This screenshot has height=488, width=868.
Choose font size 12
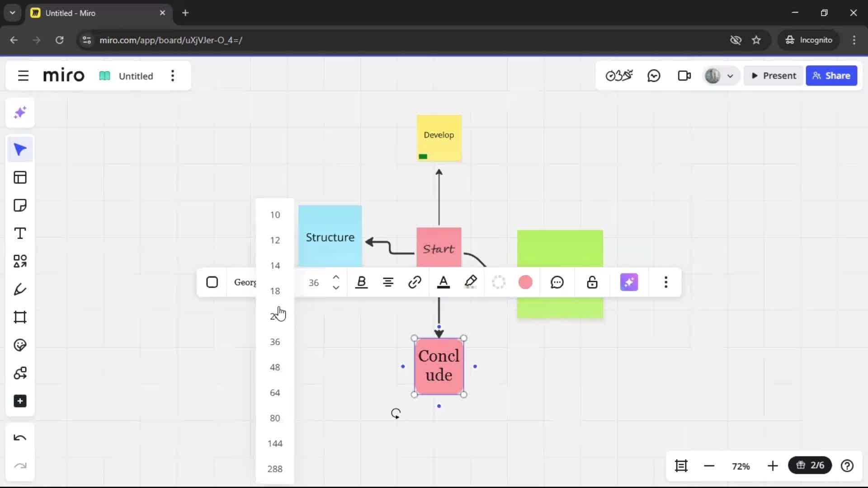[275, 240]
